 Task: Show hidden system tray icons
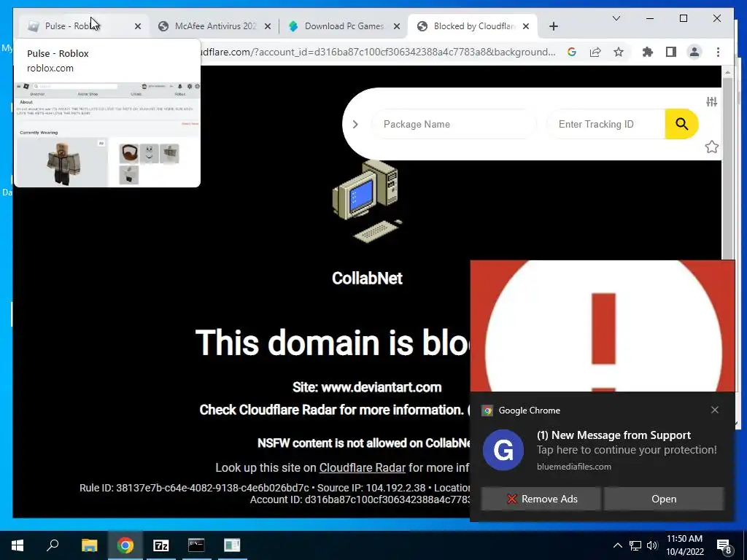(617, 545)
